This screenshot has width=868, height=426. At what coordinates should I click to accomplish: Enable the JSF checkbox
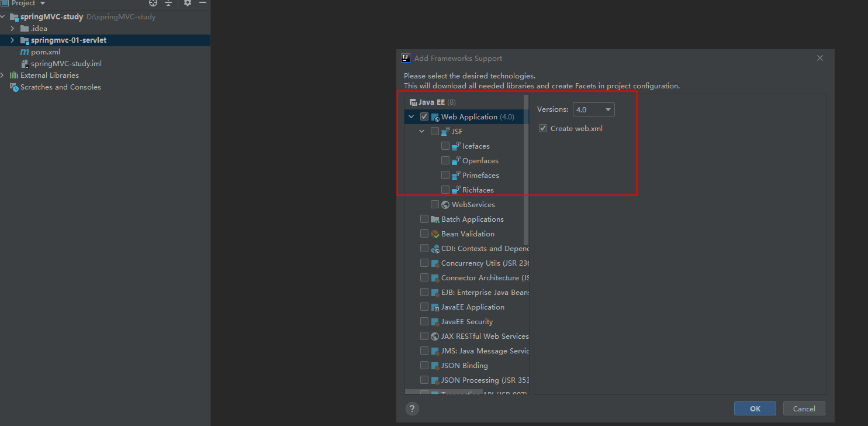coord(435,132)
